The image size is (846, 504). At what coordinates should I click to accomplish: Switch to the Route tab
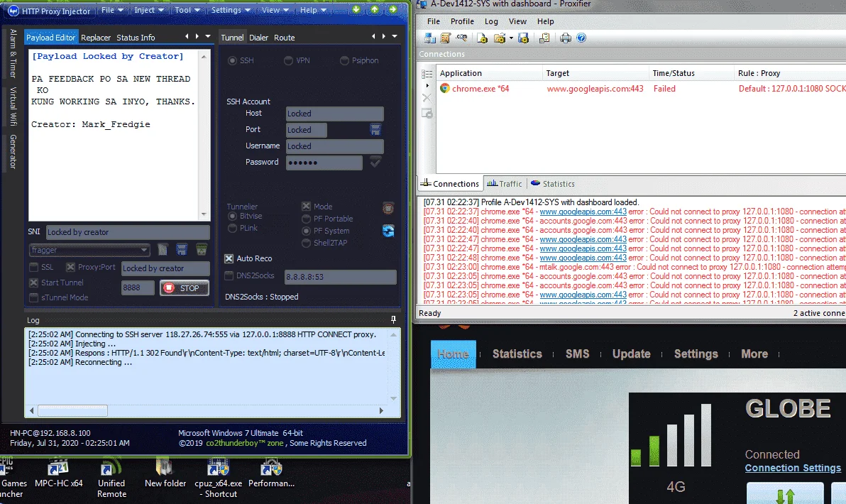285,37
